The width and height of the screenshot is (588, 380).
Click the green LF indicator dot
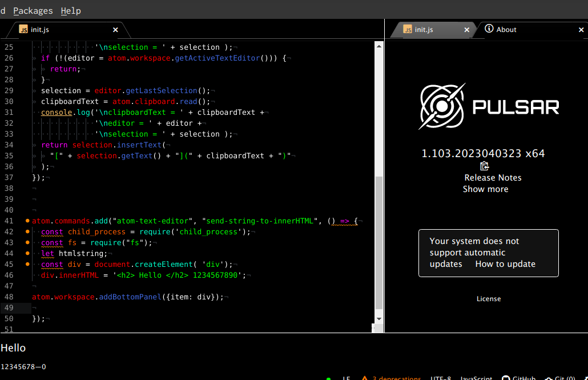coord(328,378)
